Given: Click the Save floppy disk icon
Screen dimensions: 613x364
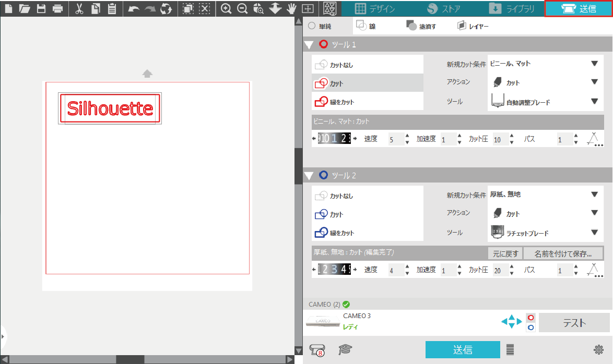Looking at the screenshot, I should pyautogui.click(x=41, y=9).
